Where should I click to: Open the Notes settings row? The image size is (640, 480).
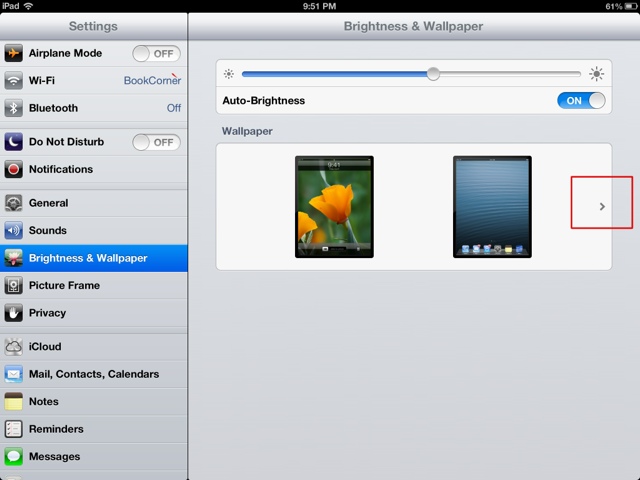click(94, 401)
